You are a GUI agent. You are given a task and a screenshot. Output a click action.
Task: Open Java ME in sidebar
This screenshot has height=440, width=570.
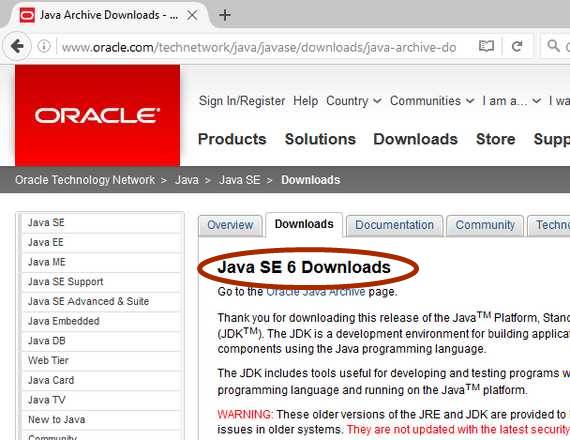[101, 262]
